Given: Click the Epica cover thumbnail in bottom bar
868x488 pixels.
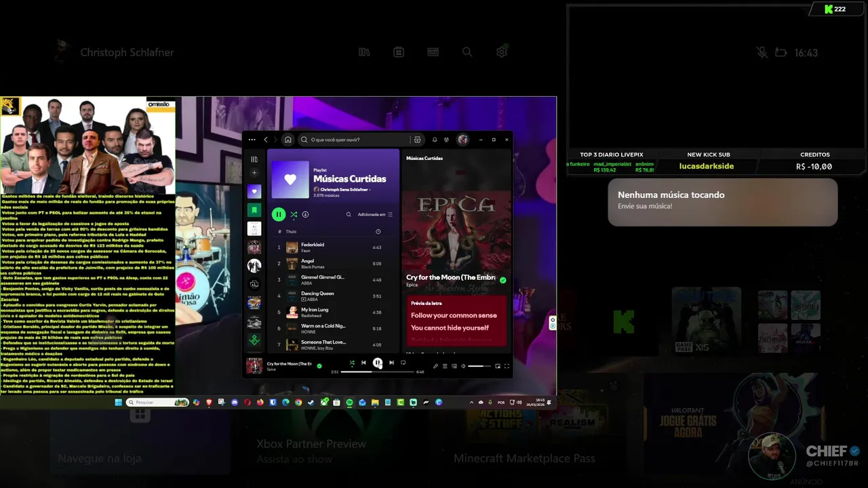Looking at the screenshot, I should pyautogui.click(x=254, y=366).
